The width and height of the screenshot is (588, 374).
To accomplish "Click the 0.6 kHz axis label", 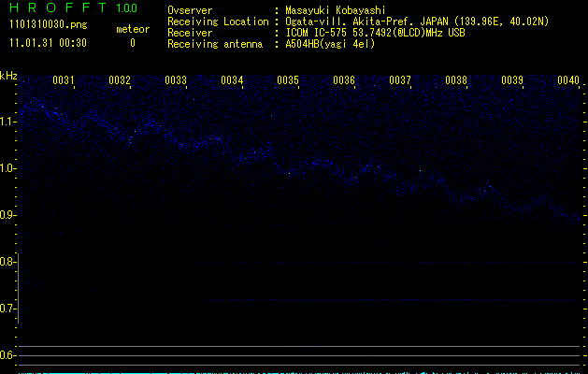I will (x=7, y=355).
